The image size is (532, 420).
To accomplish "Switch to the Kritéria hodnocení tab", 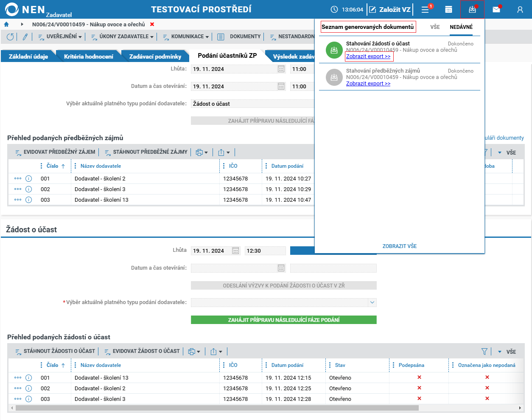I will pos(89,56).
